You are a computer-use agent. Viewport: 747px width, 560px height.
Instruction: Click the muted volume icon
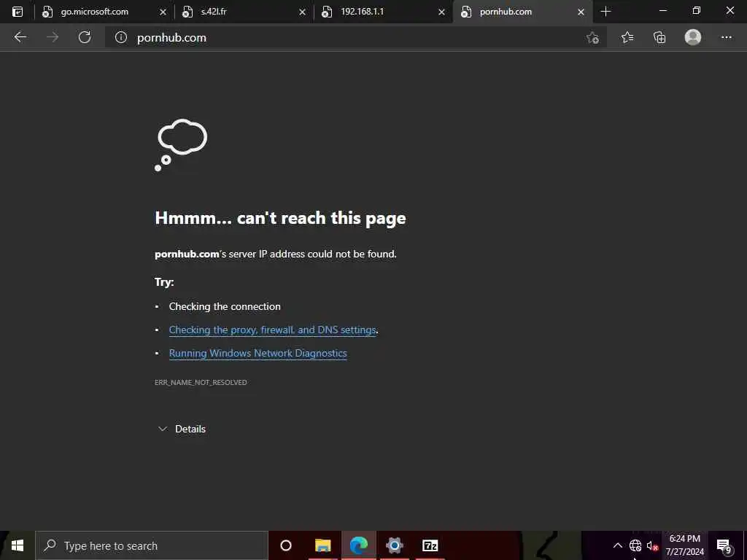point(652,545)
